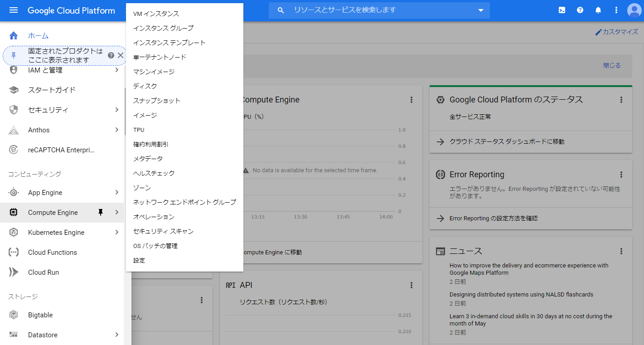Click the Cloud Functions icon
The width and height of the screenshot is (644, 345).
(x=14, y=253)
